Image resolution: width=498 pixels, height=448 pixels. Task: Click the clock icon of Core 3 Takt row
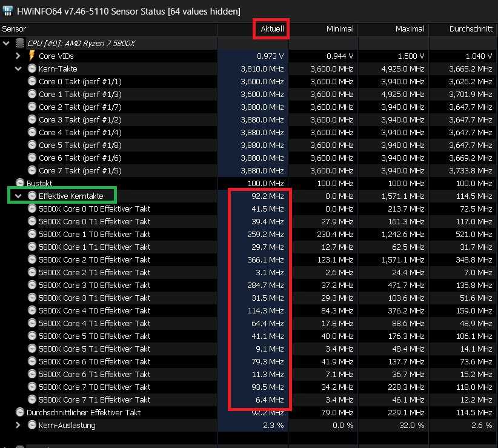click(32, 119)
